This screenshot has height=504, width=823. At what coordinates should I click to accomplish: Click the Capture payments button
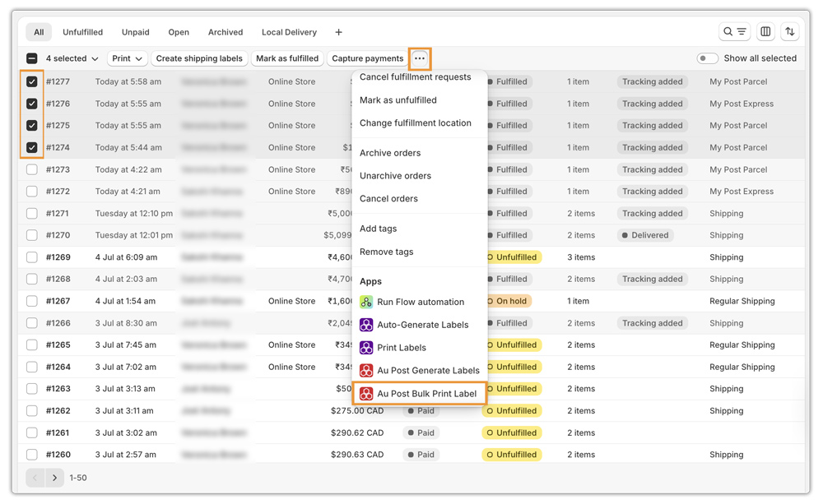click(367, 58)
